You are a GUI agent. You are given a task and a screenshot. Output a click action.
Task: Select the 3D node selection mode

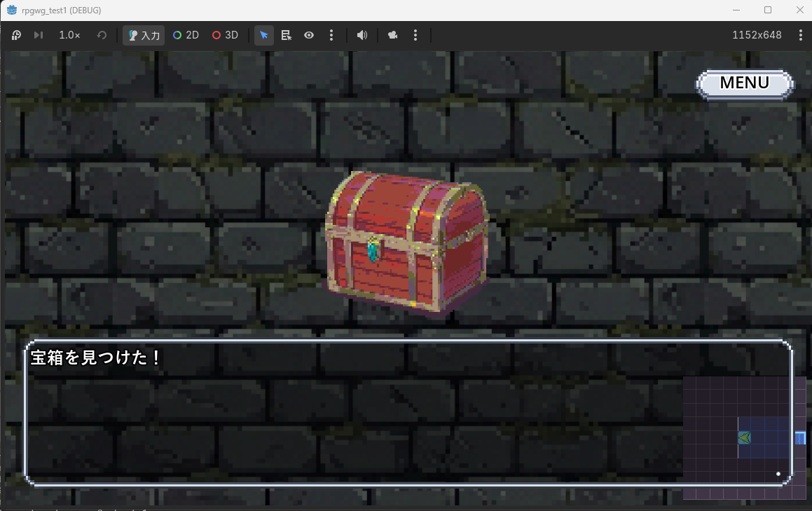pyautogui.click(x=226, y=35)
